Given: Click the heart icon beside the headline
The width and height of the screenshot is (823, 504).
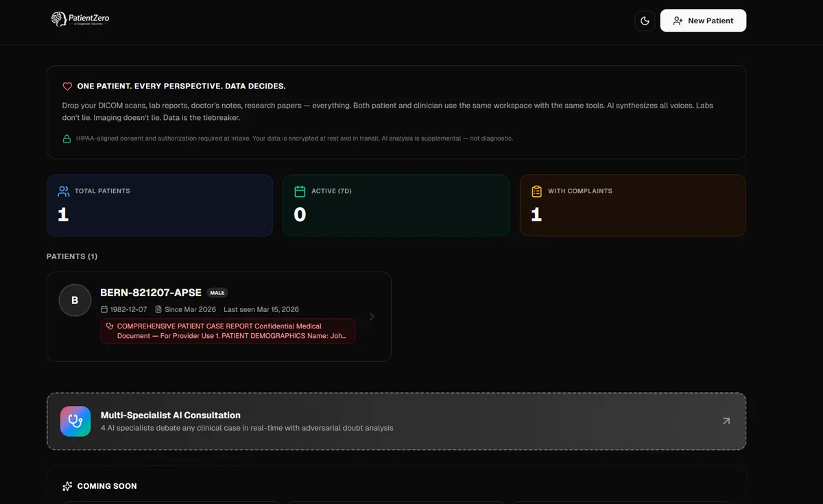Looking at the screenshot, I should point(67,86).
